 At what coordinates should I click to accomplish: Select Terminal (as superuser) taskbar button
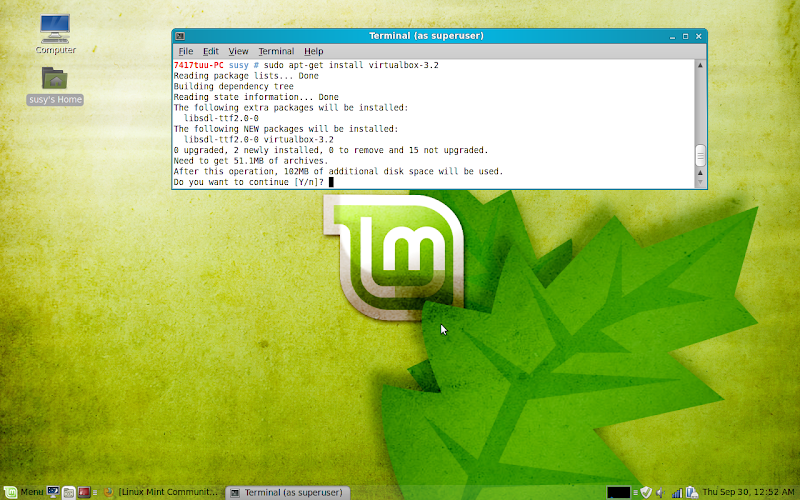288,492
